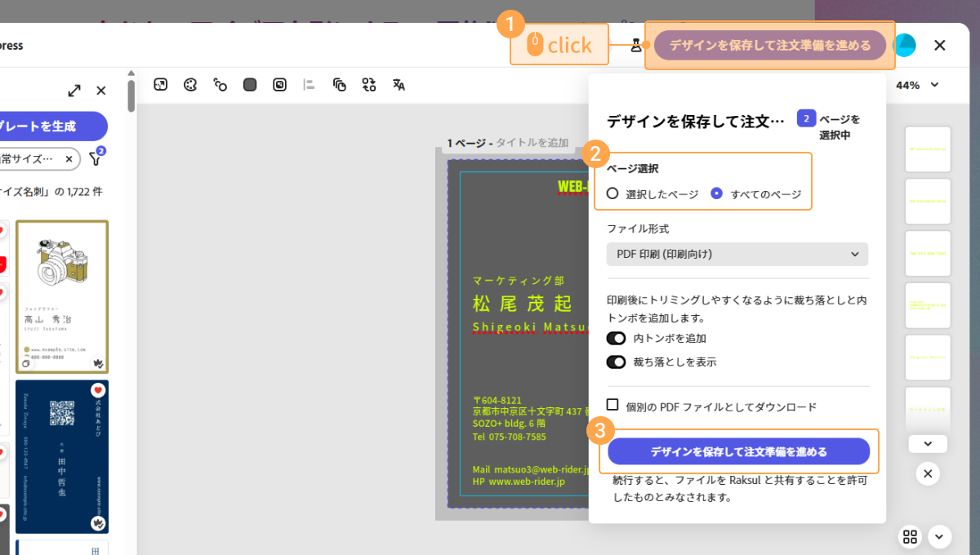Select the third page thumbnail in strip

coord(928,254)
